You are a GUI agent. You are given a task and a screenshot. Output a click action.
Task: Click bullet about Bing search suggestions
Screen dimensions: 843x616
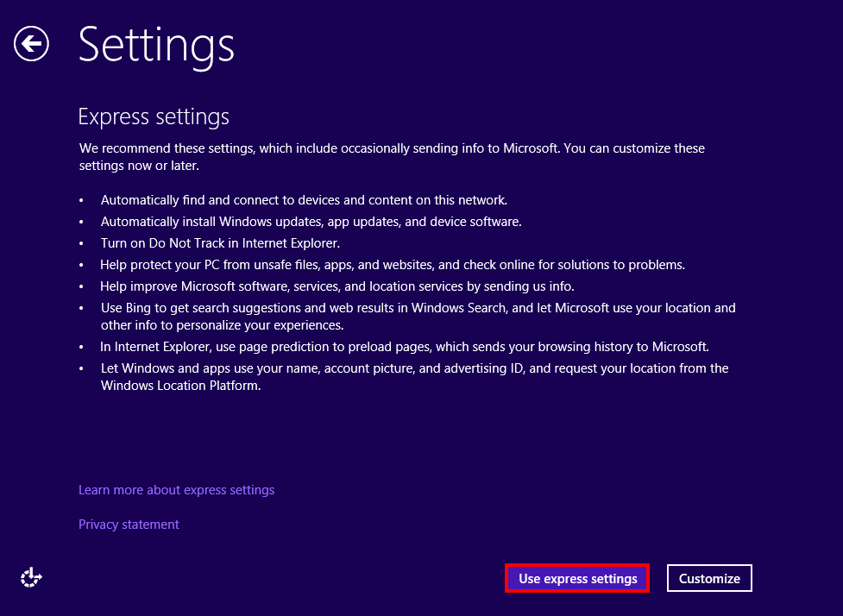418,317
